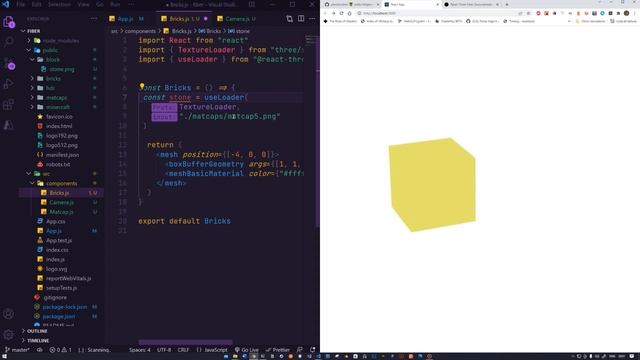This screenshot has height=360, width=640.
Task: Open the Accounts icon in the activity bar
Action: pos(9,313)
